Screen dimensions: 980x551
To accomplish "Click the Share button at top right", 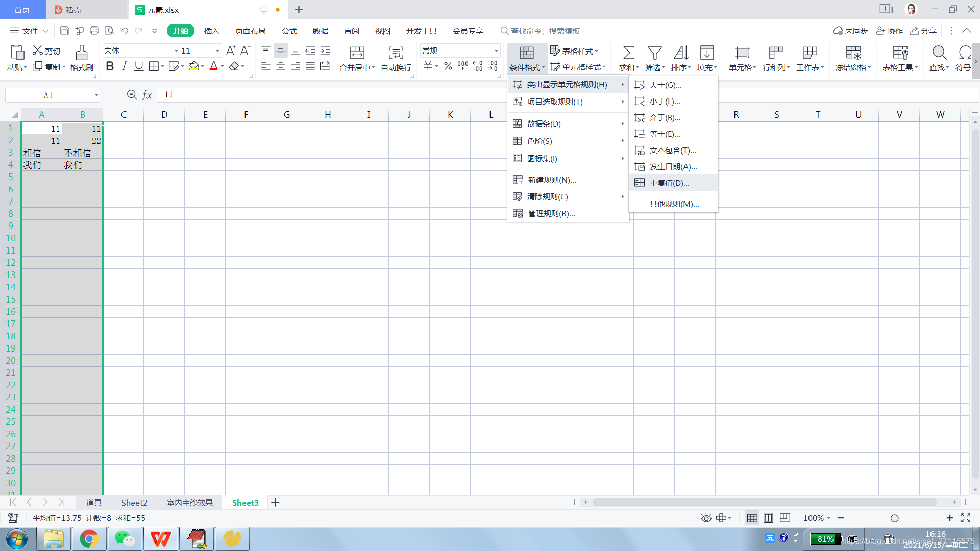I will coord(923,31).
